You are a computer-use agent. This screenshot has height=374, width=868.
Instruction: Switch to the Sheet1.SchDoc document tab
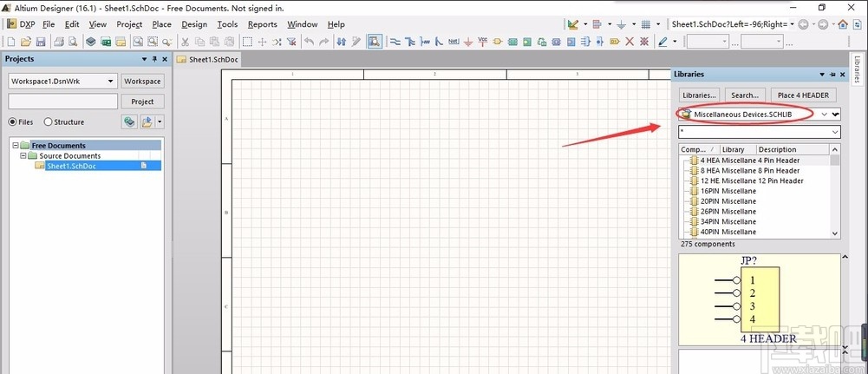tap(208, 60)
